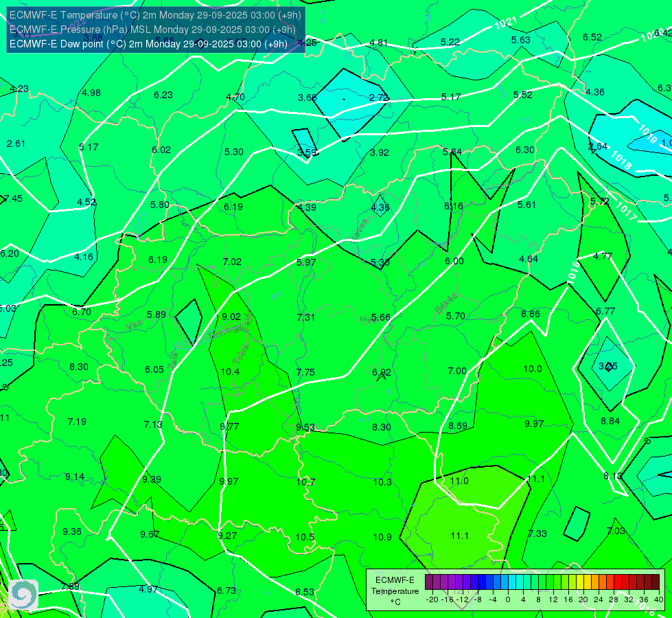Click the 3.66 dew point value
Image resolution: width=672 pixels, height=618 pixels.
[307, 98]
